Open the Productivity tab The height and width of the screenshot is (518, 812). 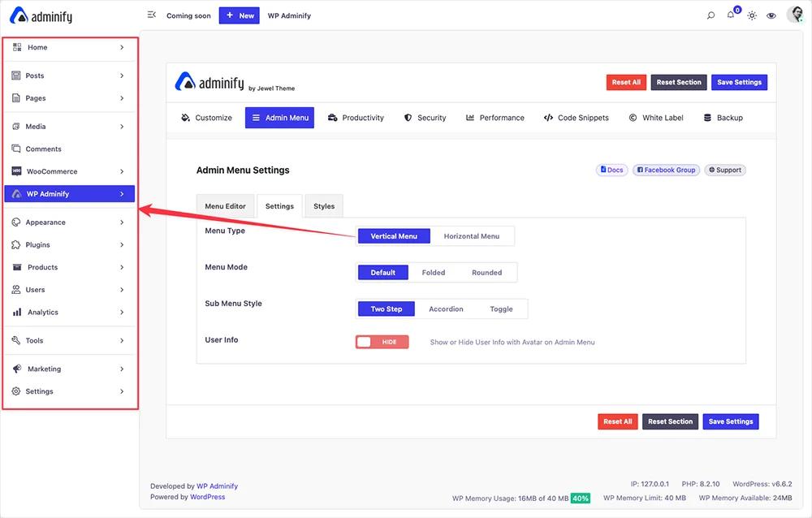point(356,118)
